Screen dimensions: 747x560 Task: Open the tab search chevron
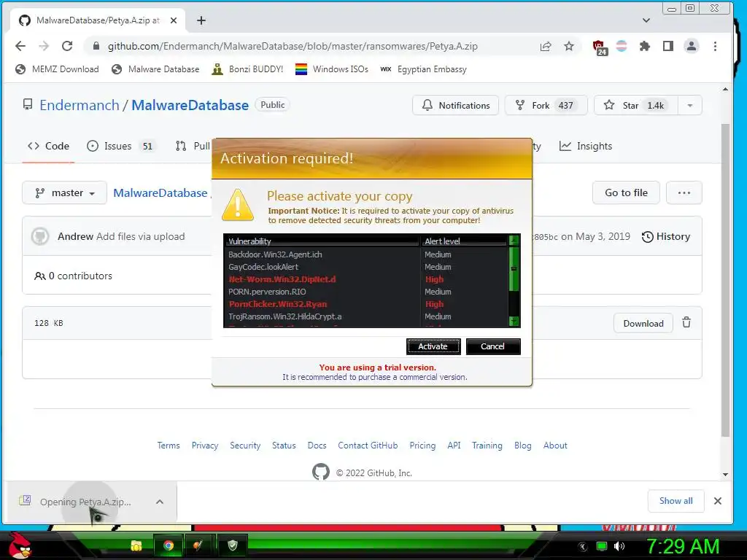pyautogui.click(x=646, y=20)
